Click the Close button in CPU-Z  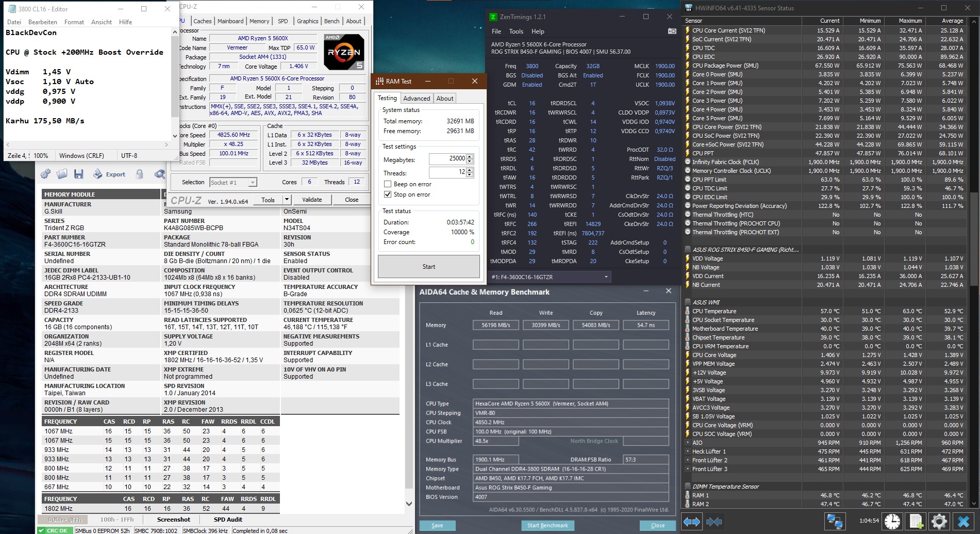[x=352, y=200]
